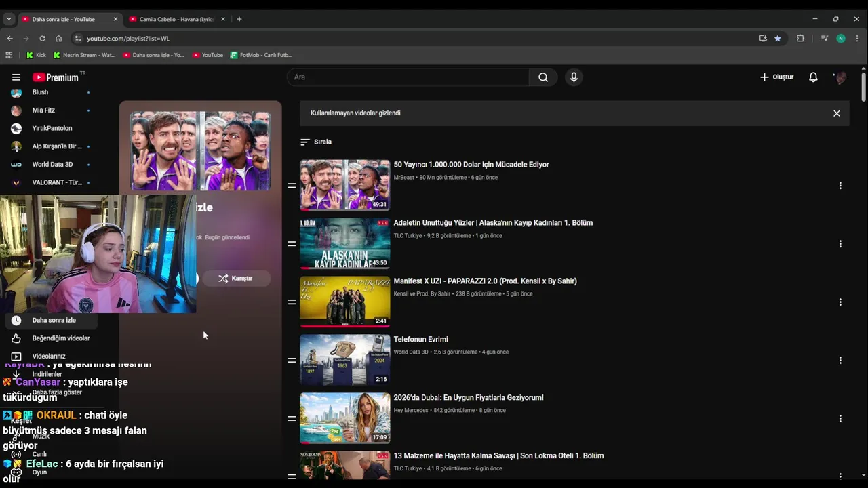Open Beğendiğim videolar in the sidebar
Image resolution: width=868 pixels, height=488 pixels.
coord(51,338)
